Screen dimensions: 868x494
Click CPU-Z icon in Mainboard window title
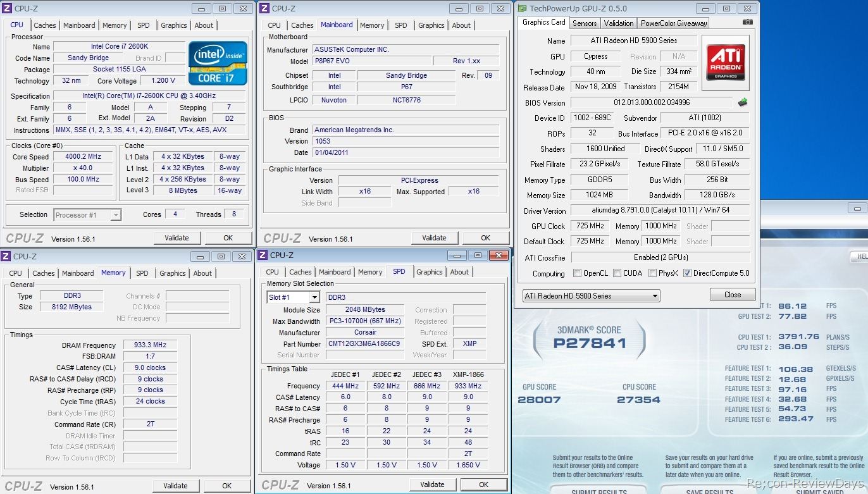click(264, 9)
